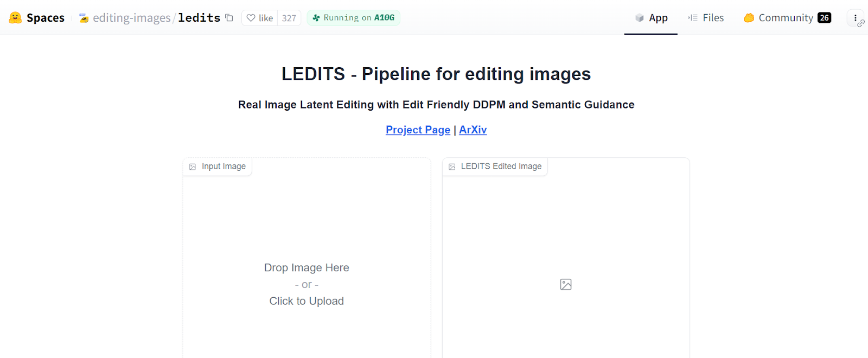Click the empty output image placeholder icon
868x358 pixels.
click(x=566, y=284)
